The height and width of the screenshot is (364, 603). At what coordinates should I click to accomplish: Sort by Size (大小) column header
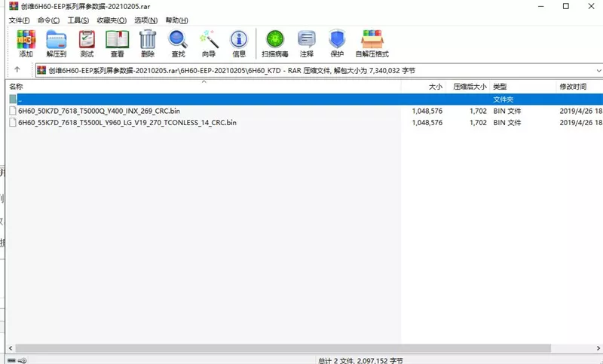tap(423, 87)
